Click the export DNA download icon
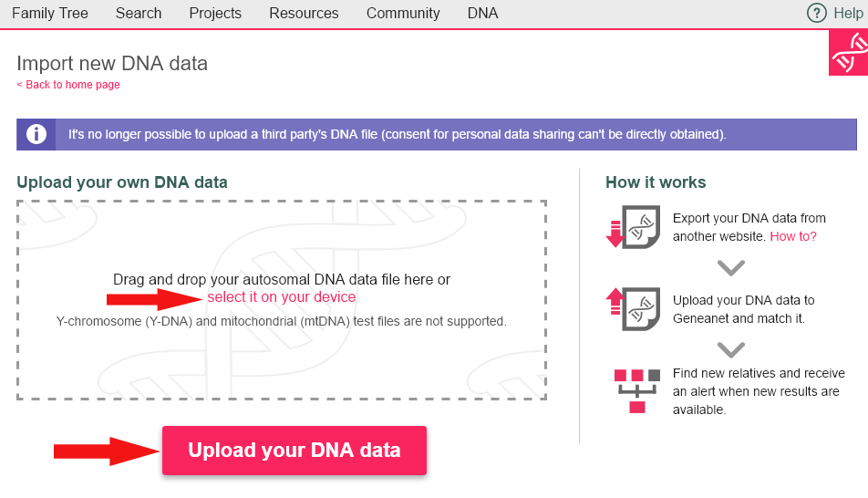 pyautogui.click(x=634, y=226)
